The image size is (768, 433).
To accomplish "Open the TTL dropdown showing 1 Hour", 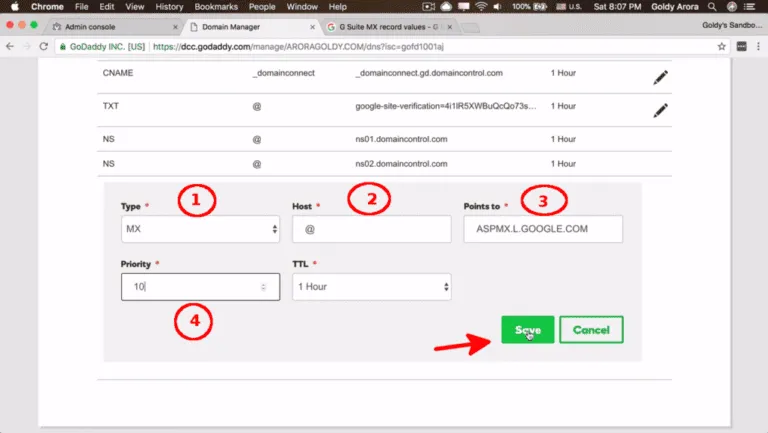I will coord(372,287).
